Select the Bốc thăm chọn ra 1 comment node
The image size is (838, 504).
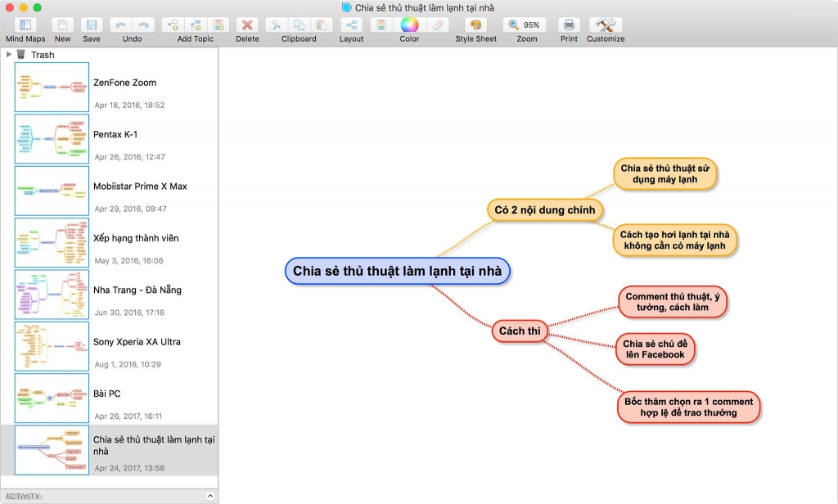[x=688, y=407]
